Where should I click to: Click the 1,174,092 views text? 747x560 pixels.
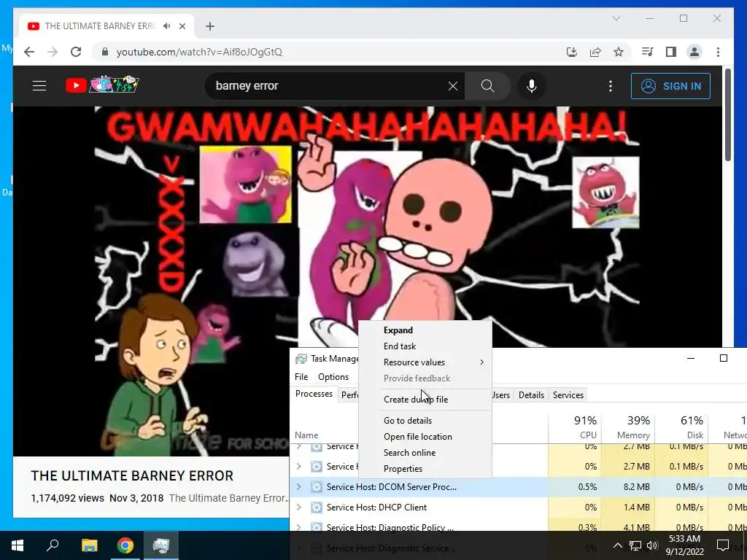pos(67,498)
